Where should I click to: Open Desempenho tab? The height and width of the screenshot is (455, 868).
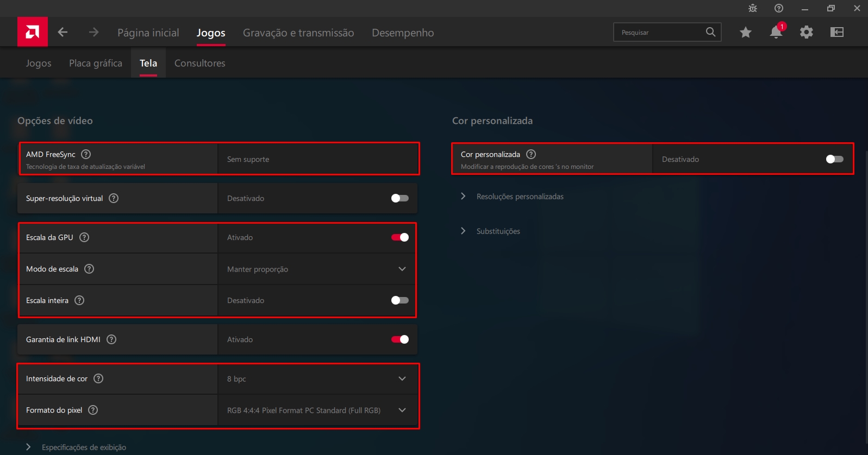[x=403, y=33]
